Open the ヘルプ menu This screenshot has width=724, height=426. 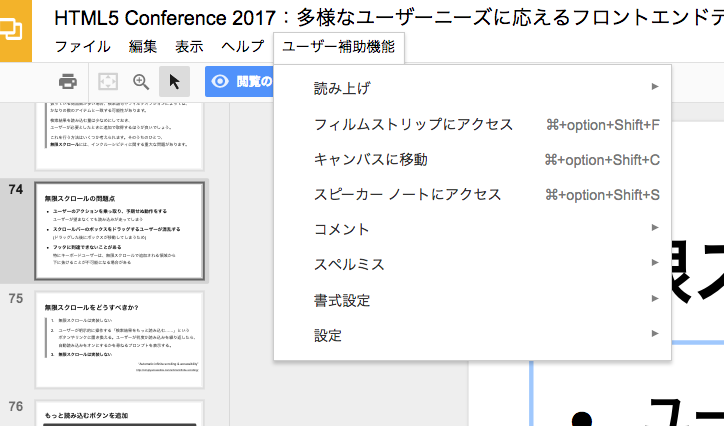tap(242, 47)
